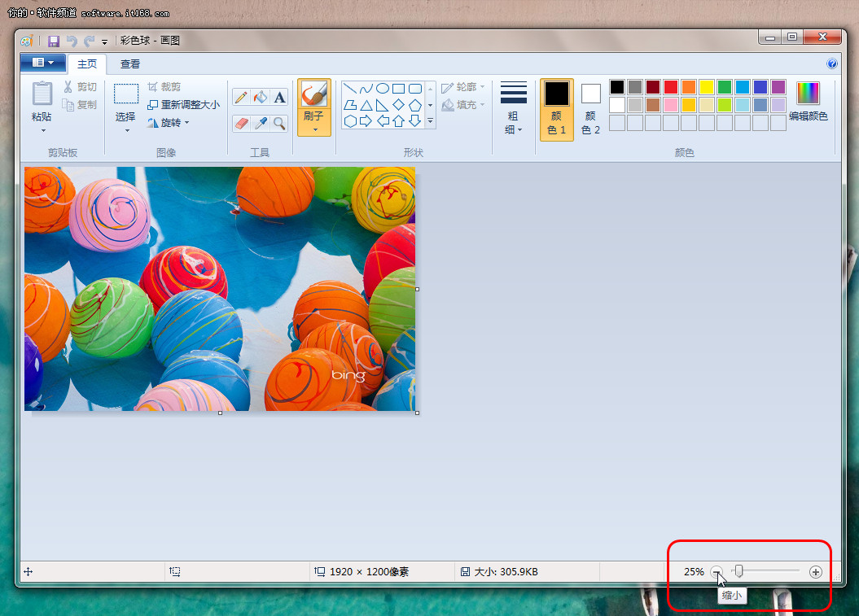Screen dimensions: 859x616
Task: Select the Up arrow shape
Action: (x=399, y=121)
